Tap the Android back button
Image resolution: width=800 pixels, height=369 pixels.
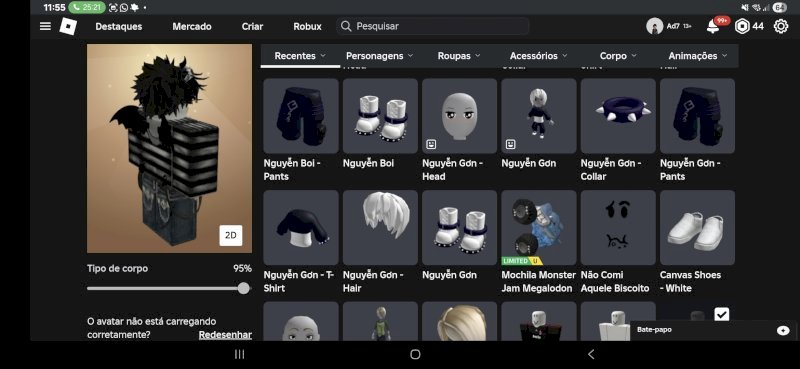(x=591, y=354)
